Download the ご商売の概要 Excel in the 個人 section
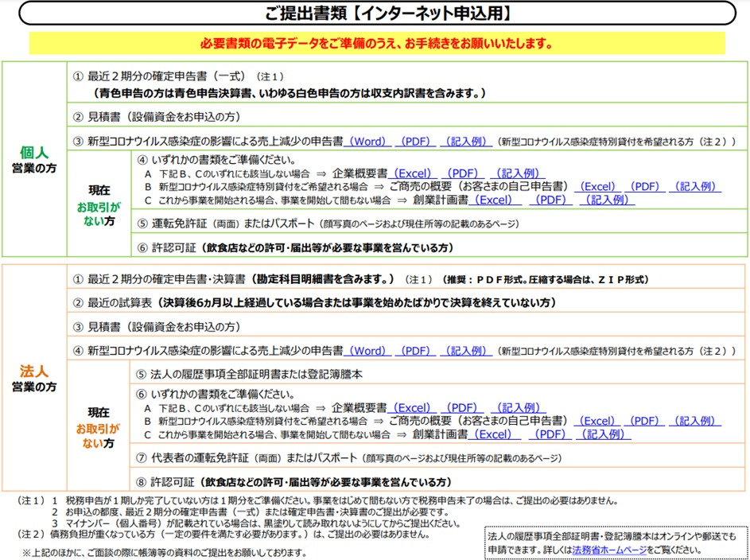 coord(598,186)
